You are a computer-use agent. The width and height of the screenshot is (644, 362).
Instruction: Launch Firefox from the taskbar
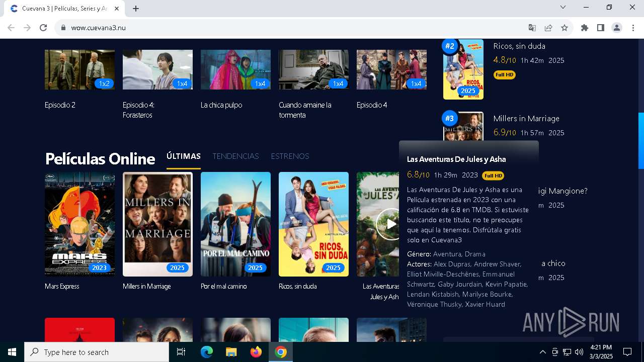(256, 352)
